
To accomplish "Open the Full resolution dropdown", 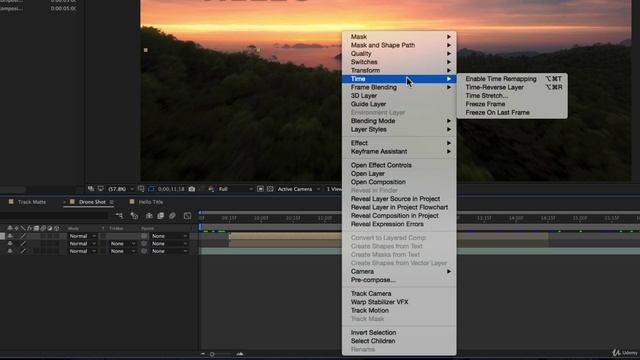I will [236, 189].
